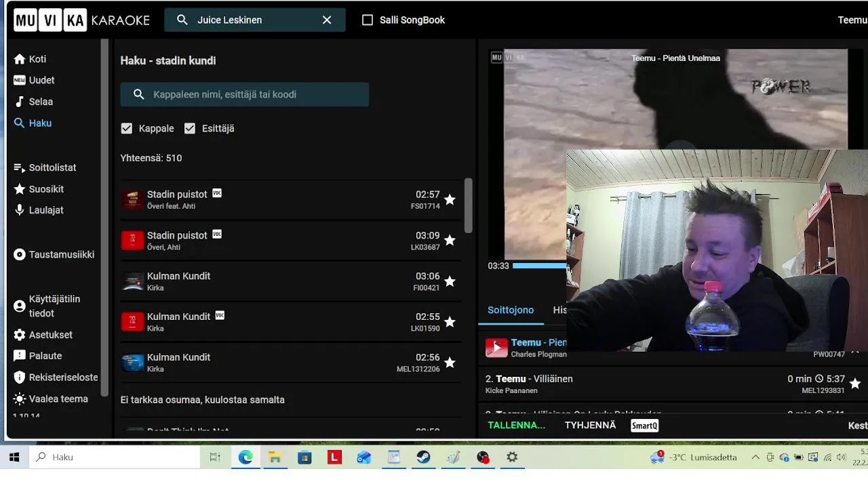Click the Windows taskbar Haku search box

point(115,457)
